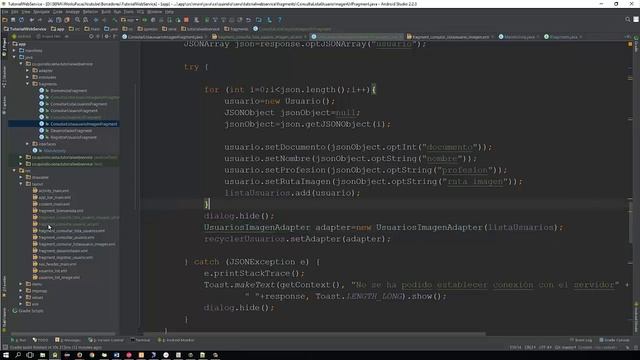This screenshot has width=640, height=360.
Task: Collapse the layout folder
Action: tap(21, 184)
